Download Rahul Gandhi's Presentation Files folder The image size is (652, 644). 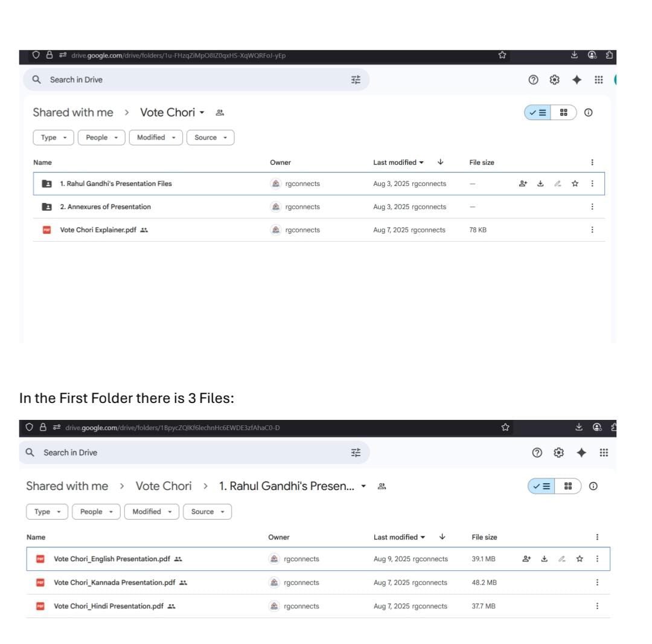coord(540,184)
